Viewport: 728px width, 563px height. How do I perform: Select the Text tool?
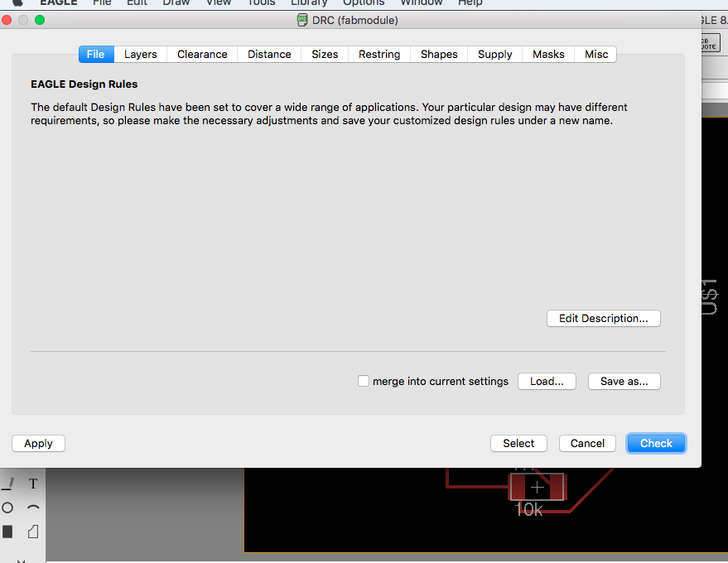tap(33, 484)
